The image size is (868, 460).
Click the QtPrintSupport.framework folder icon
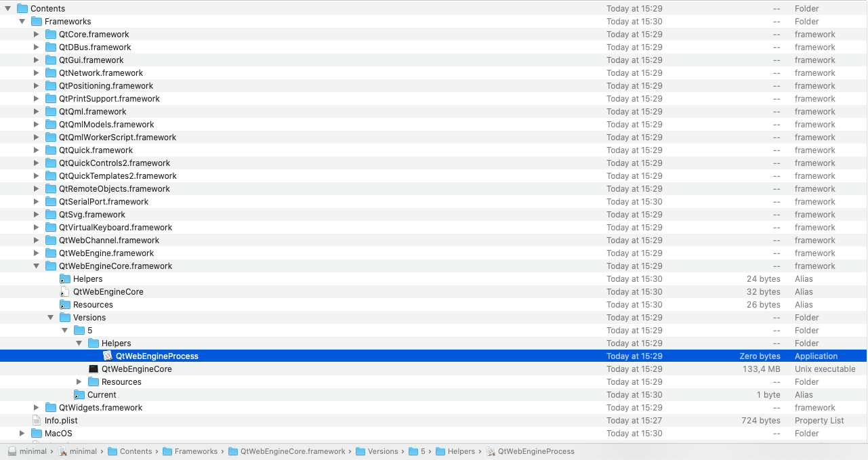click(51, 99)
